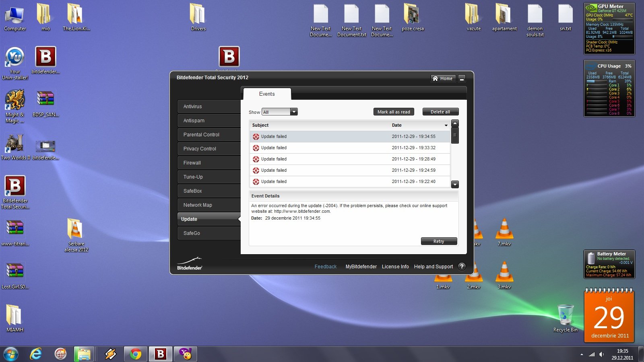Click the Bitdefender logo in footer

point(190,264)
